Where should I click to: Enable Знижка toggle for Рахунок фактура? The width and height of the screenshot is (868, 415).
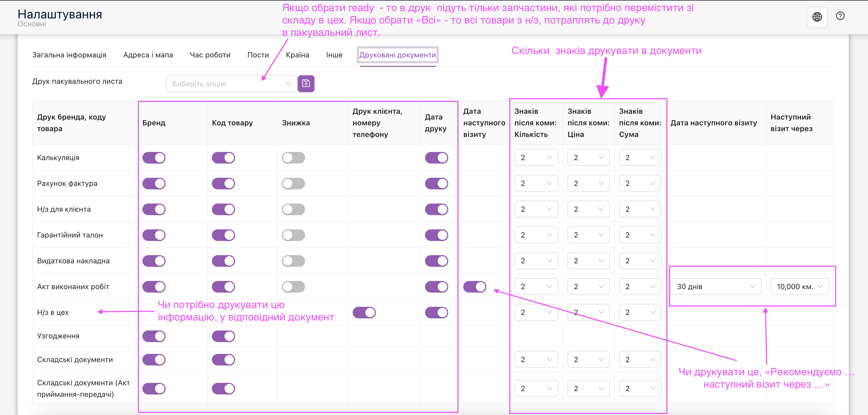[293, 183]
